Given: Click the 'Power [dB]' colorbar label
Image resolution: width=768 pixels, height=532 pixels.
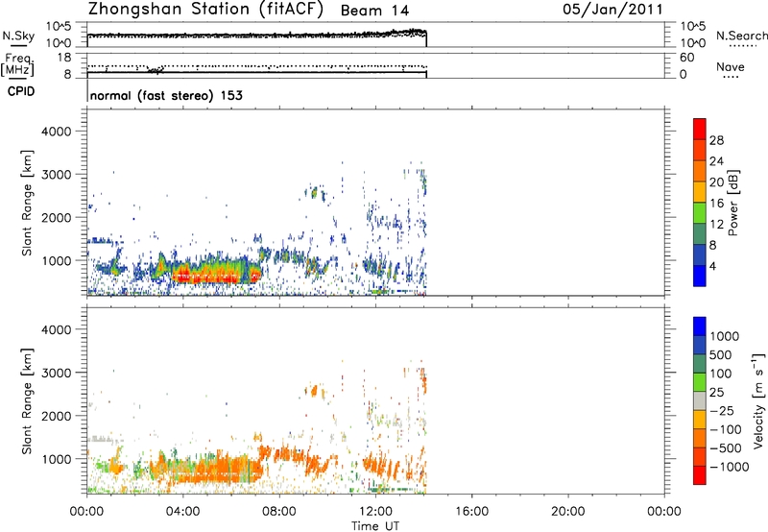Looking at the screenshot, I should point(733,203).
